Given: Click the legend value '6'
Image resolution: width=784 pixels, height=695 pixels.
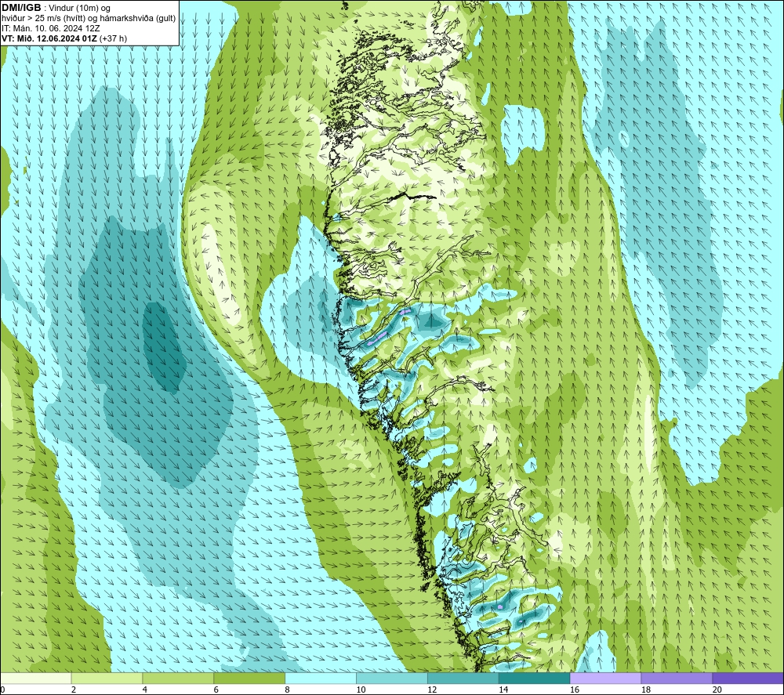Looking at the screenshot, I should tap(216, 690).
